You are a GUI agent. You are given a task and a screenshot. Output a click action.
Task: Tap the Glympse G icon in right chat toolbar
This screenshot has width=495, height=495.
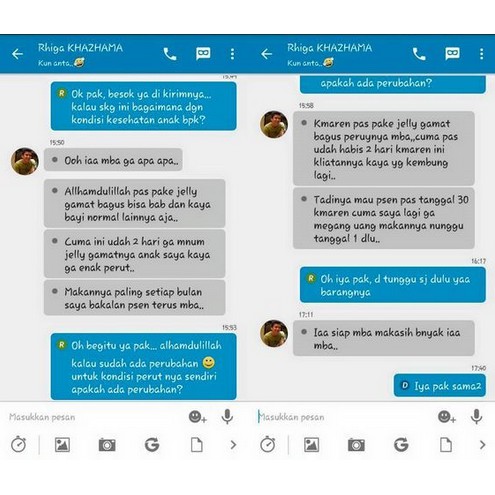[401, 445]
